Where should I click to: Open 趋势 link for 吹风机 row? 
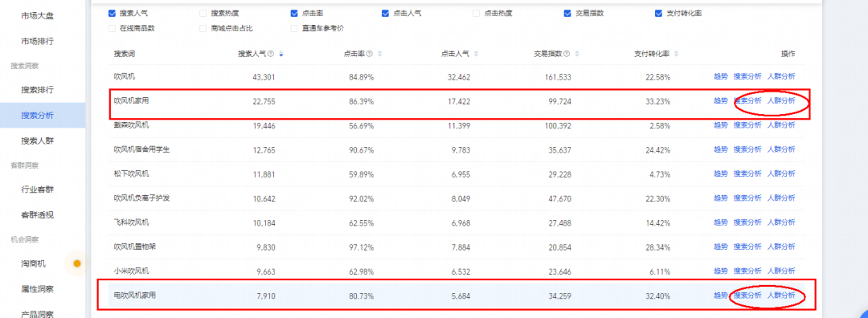click(x=721, y=77)
